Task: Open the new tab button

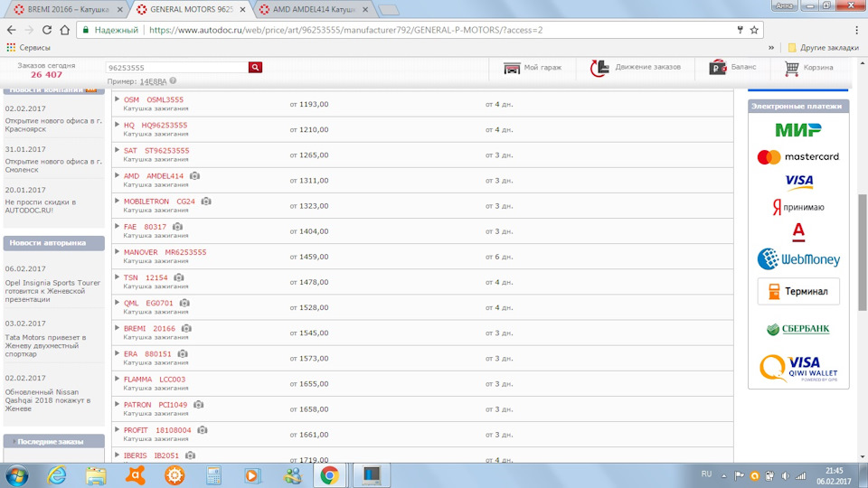Action: coord(389,10)
